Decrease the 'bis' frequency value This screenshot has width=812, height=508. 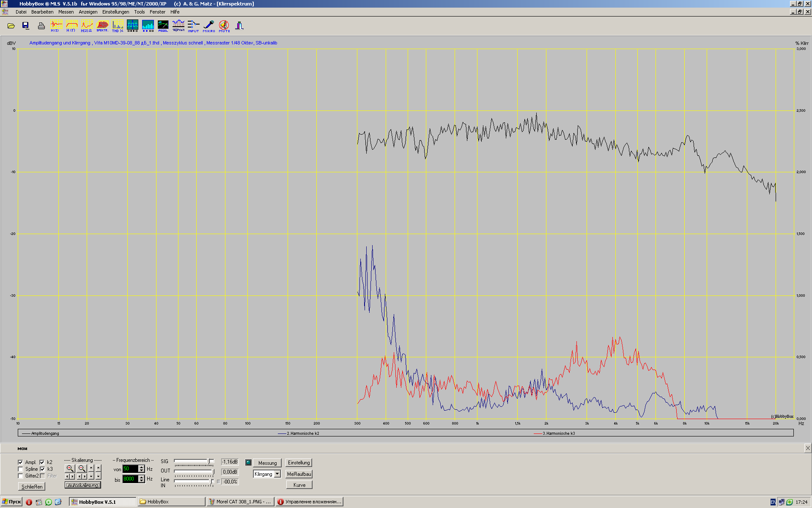point(142,481)
